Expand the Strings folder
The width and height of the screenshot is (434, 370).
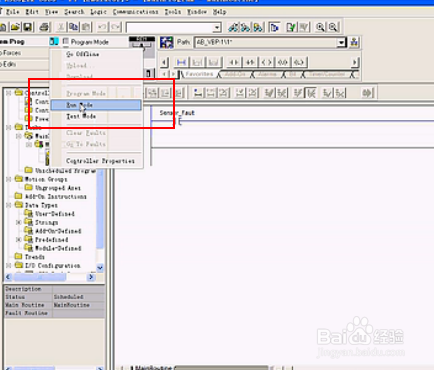coord(19,222)
